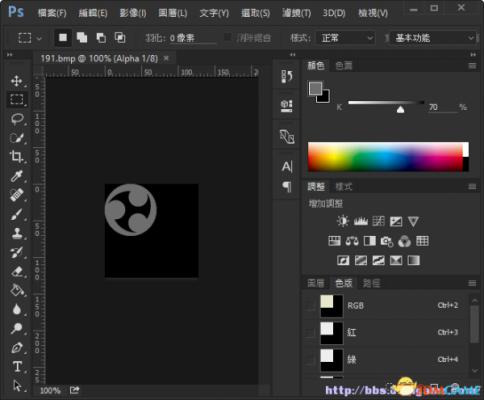Image resolution: width=484 pixels, height=400 pixels.
Task: Add Gradient Map adjustment
Action: (x=413, y=260)
